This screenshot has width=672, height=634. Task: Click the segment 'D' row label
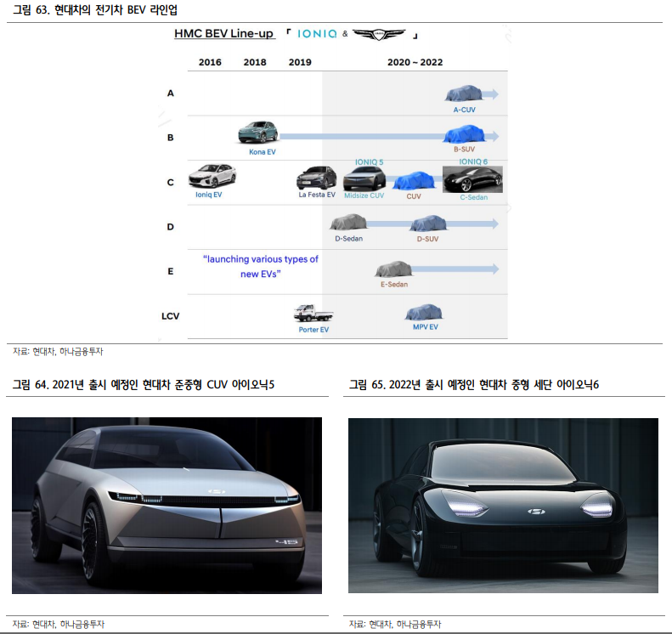click(171, 227)
